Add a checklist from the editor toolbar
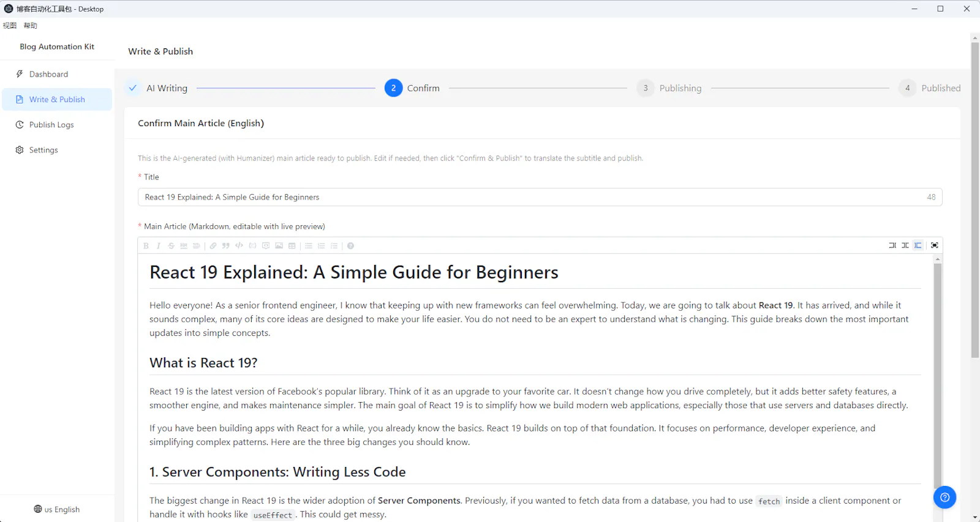Viewport: 980px width, 522px height. [334, 246]
